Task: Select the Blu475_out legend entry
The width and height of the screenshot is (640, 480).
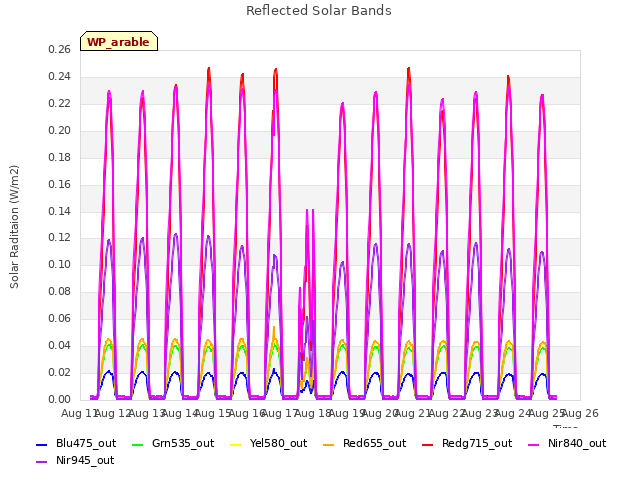Action: (x=76, y=443)
